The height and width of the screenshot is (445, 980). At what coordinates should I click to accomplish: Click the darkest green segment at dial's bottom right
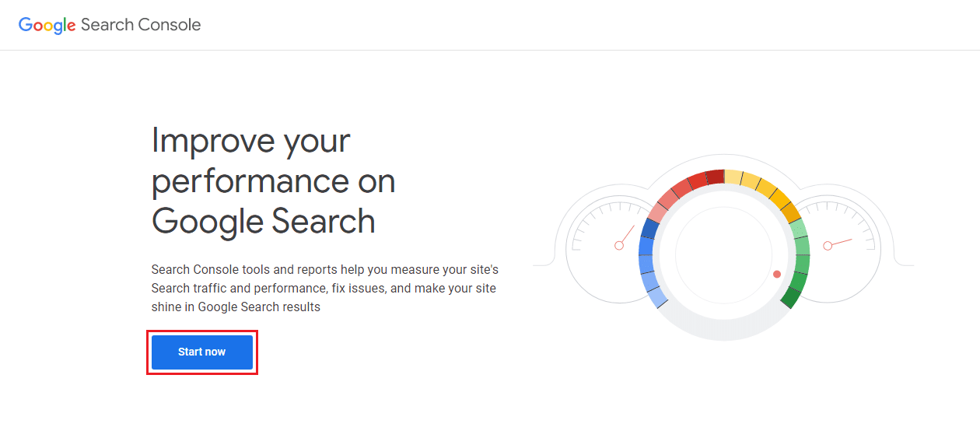[791, 296]
